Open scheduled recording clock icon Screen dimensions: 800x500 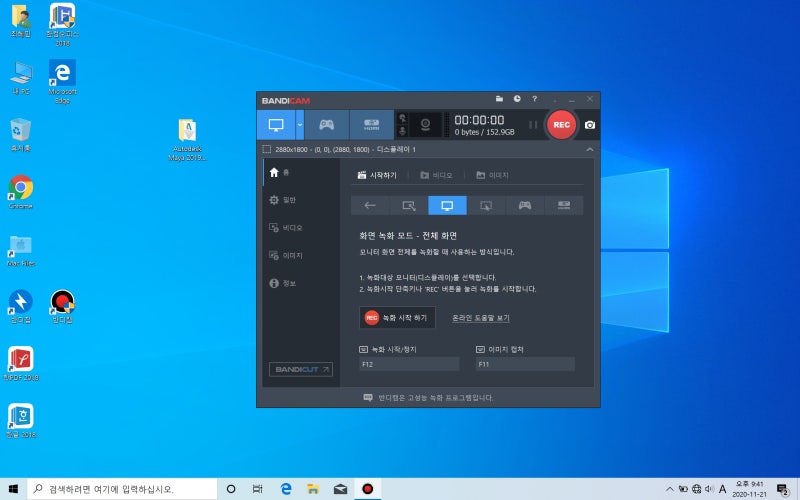517,99
